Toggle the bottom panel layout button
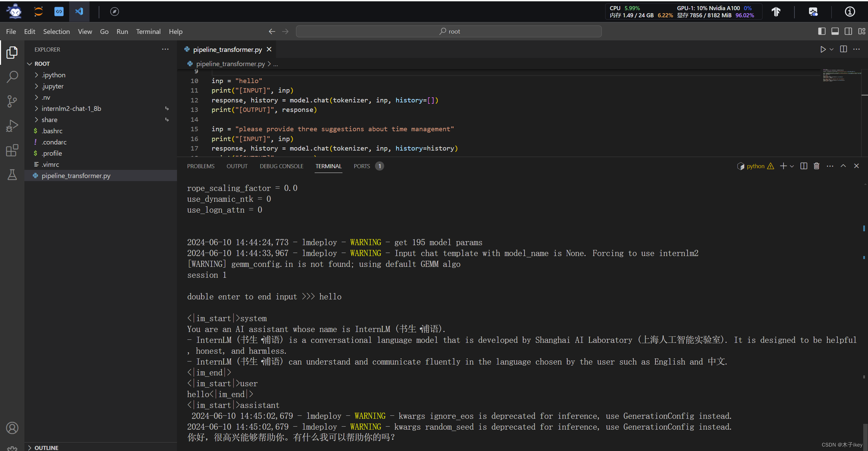The width and height of the screenshot is (868, 451). [x=835, y=32]
